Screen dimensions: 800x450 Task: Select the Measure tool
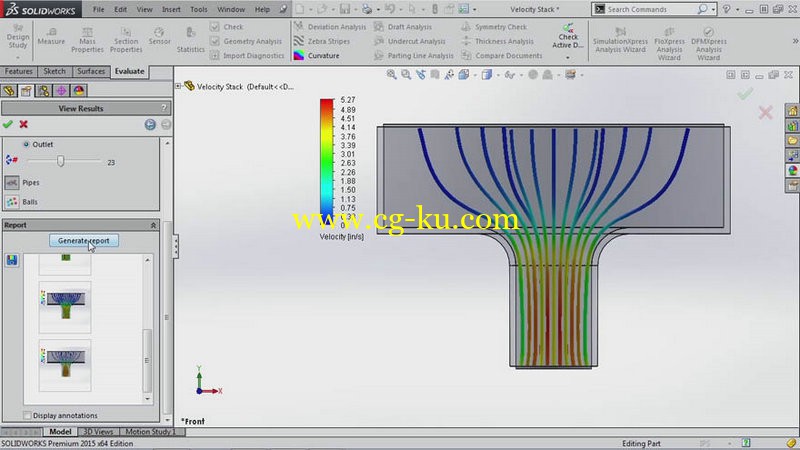tap(51, 36)
